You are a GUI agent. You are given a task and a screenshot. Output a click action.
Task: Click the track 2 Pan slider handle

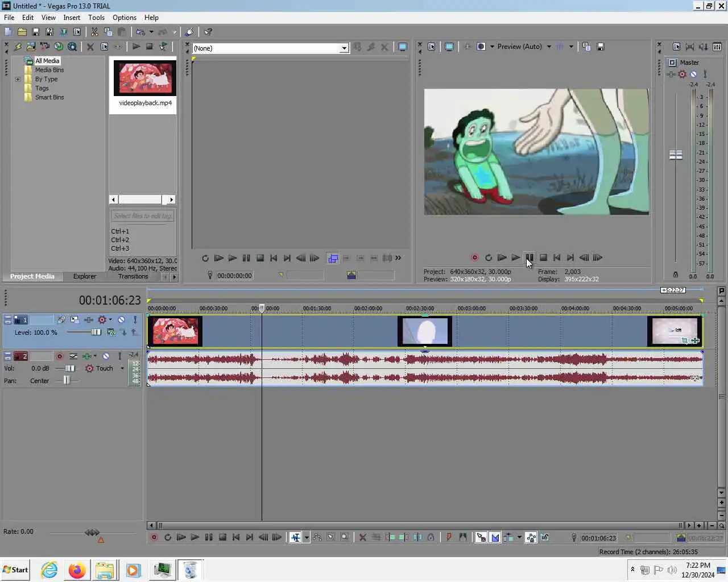point(67,380)
